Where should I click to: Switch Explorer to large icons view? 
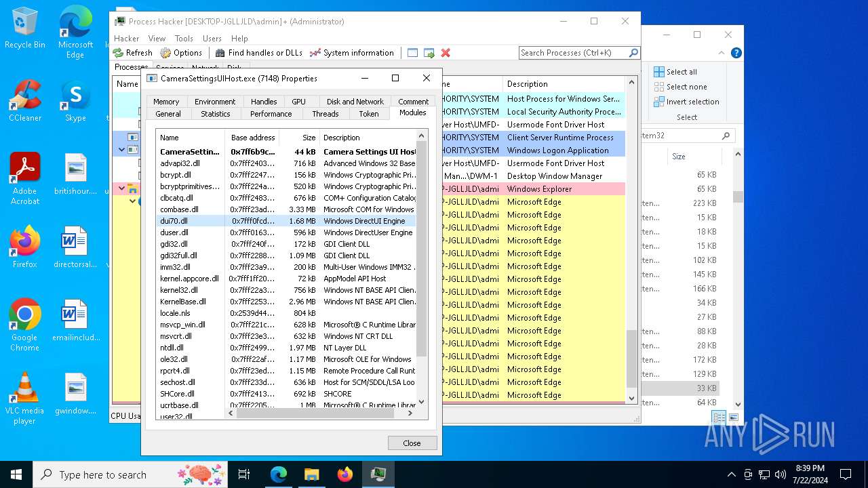click(x=734, y=418)
